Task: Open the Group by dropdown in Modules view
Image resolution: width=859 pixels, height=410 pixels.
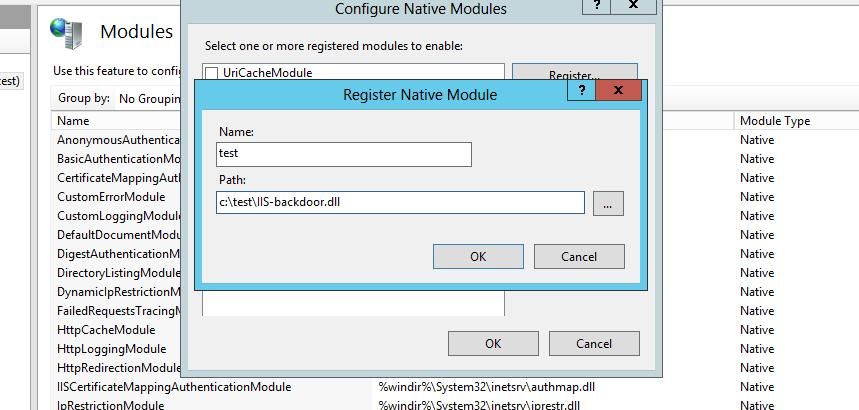Action: [150, 99]
